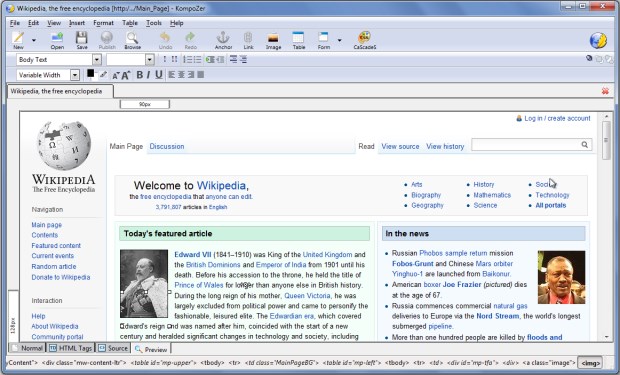Close the Wikipedia document tab red X

(605, 91)
